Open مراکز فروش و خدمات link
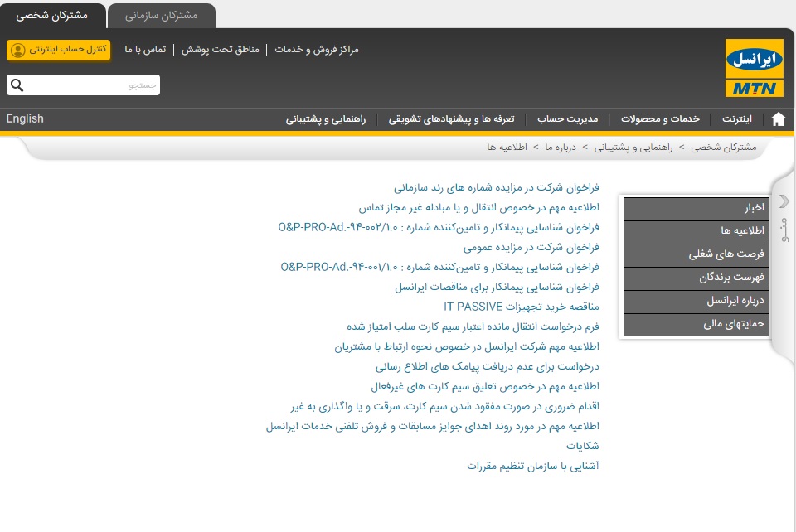The height and width of the screenshot is (532, 796). [316, 50]
